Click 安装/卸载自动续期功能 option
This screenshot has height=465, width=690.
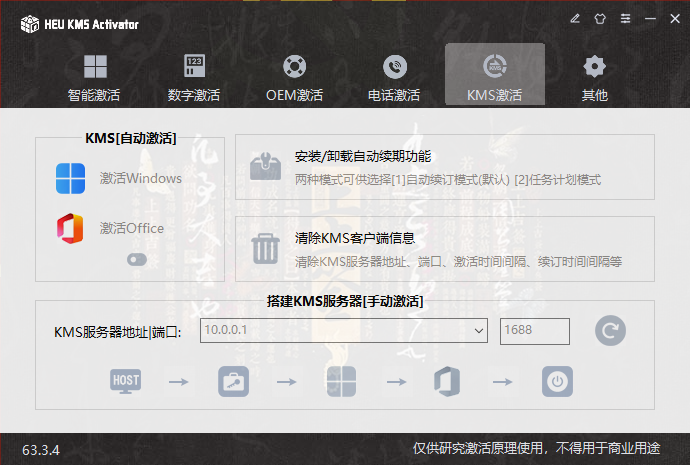point(445,167)
